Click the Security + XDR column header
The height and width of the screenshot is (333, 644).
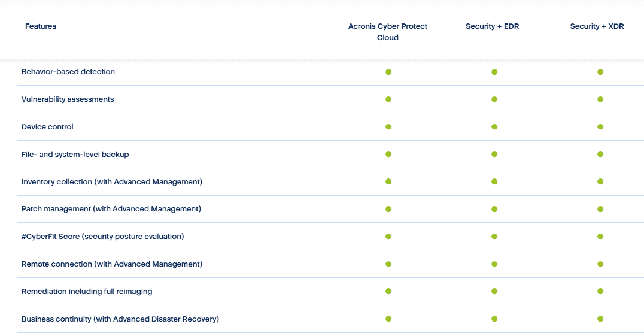point(597,26)
